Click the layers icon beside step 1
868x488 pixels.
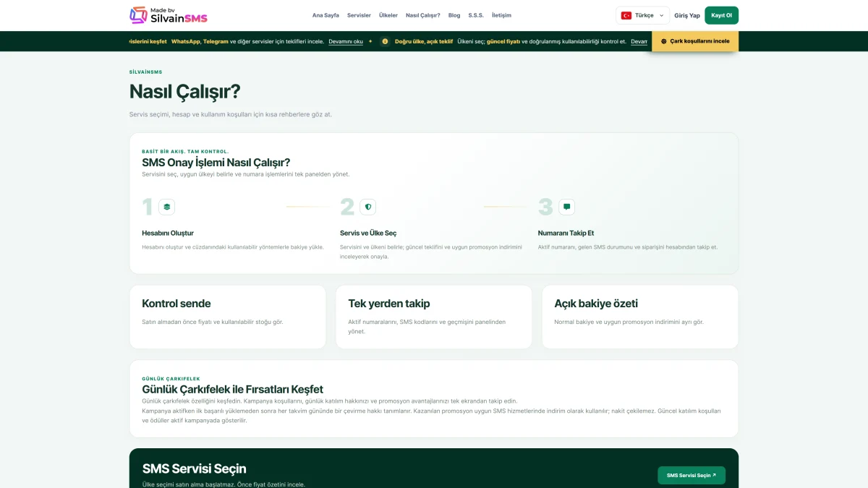[167, 207]
